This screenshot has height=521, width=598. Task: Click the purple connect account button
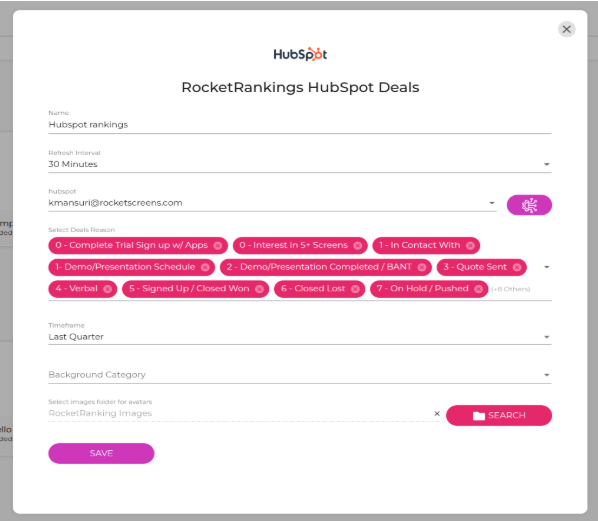(x=529, y=205)
